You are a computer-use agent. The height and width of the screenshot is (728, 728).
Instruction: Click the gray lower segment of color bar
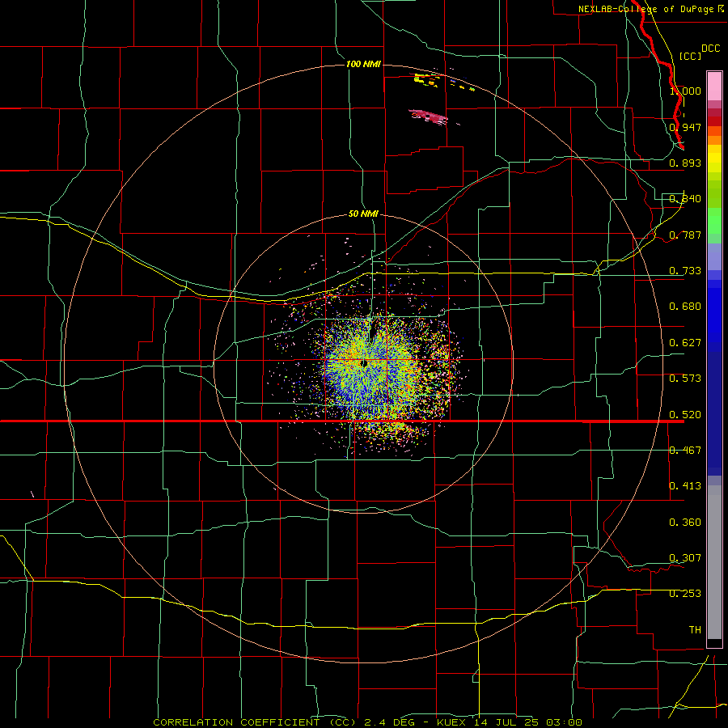click(x=714, y=562)
